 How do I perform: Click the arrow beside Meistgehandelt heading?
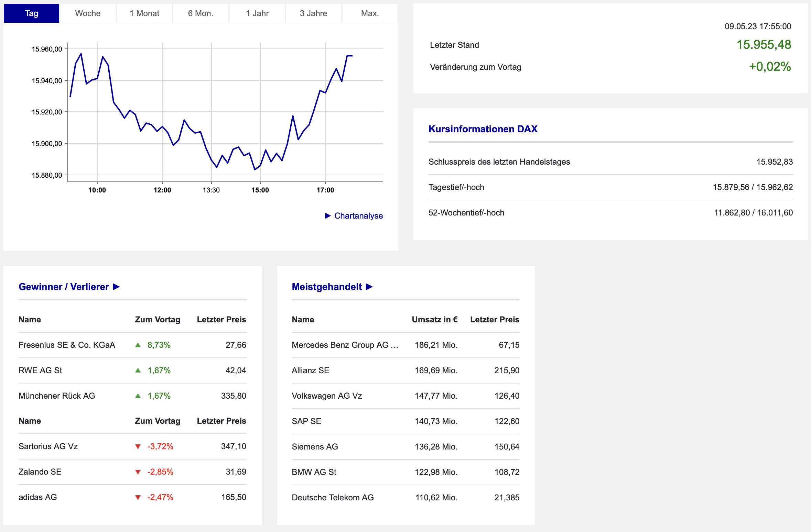click(369, 287)
